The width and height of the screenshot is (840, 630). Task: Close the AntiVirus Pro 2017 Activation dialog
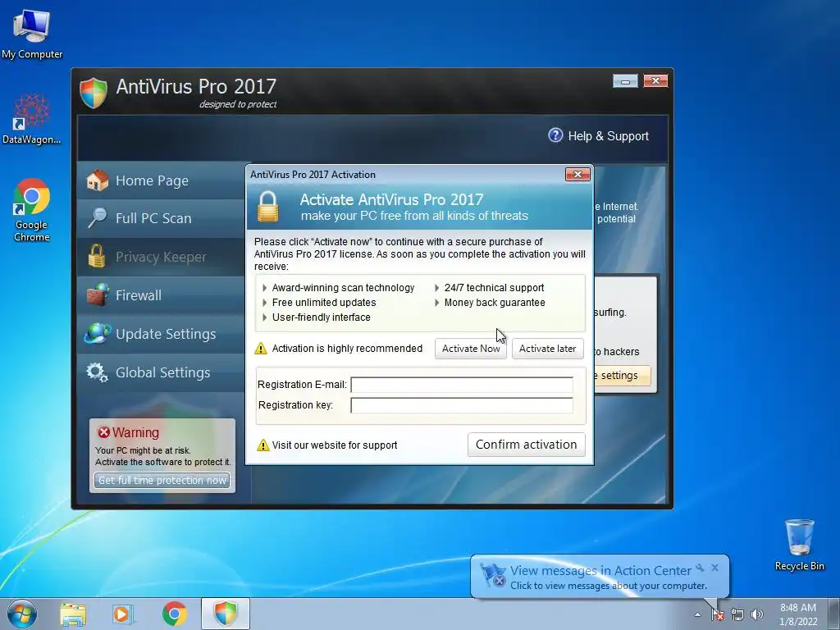(x=577, y=174)
